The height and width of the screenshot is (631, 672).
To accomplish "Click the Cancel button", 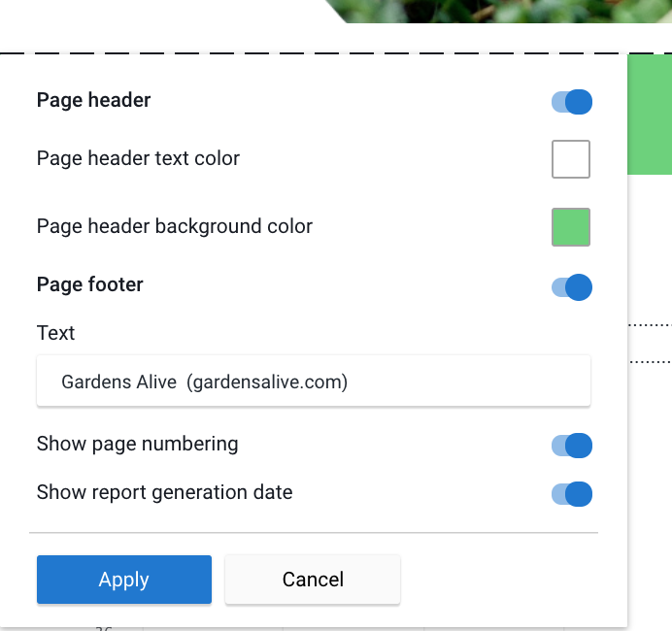I will pos(313,580).
